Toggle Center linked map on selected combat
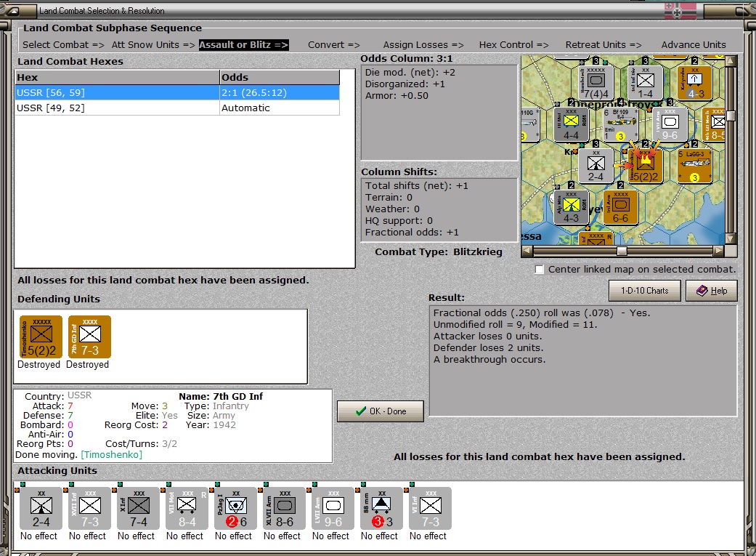 (540, 270)
